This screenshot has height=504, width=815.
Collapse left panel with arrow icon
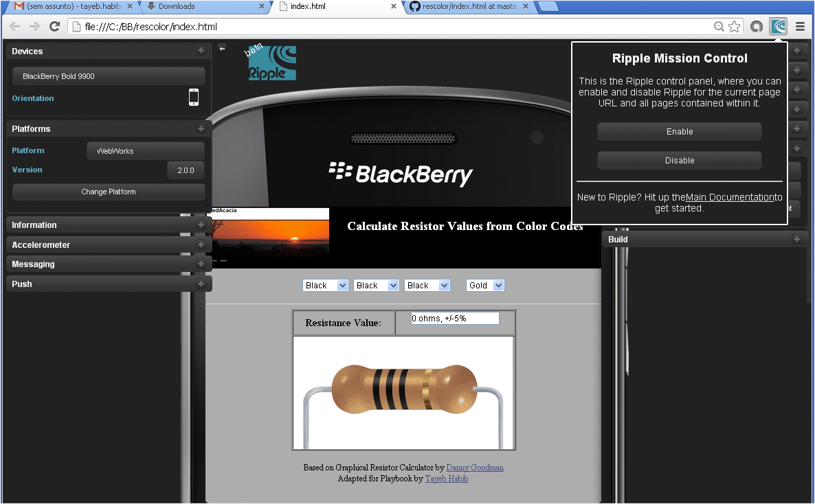click(x=222, y=48)
